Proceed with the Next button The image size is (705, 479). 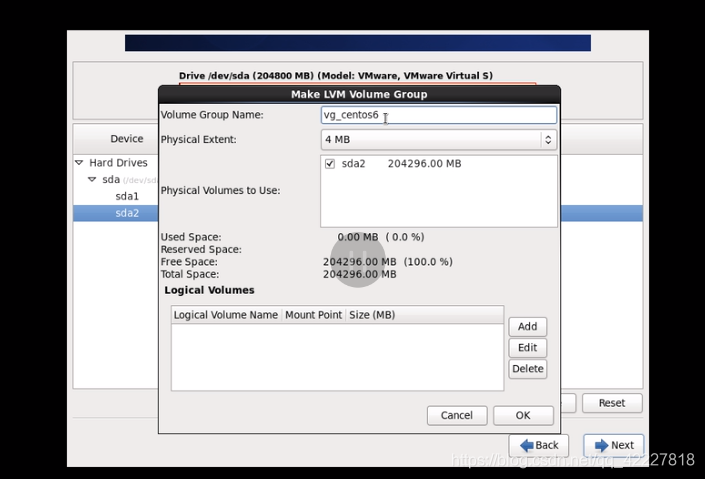614,445
